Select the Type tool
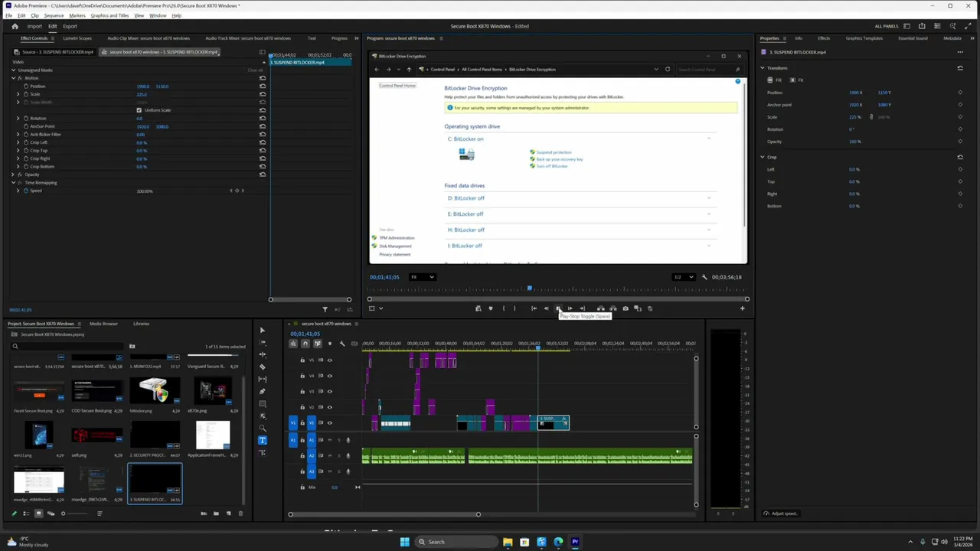The image size is (980, 551). (263, 440)
